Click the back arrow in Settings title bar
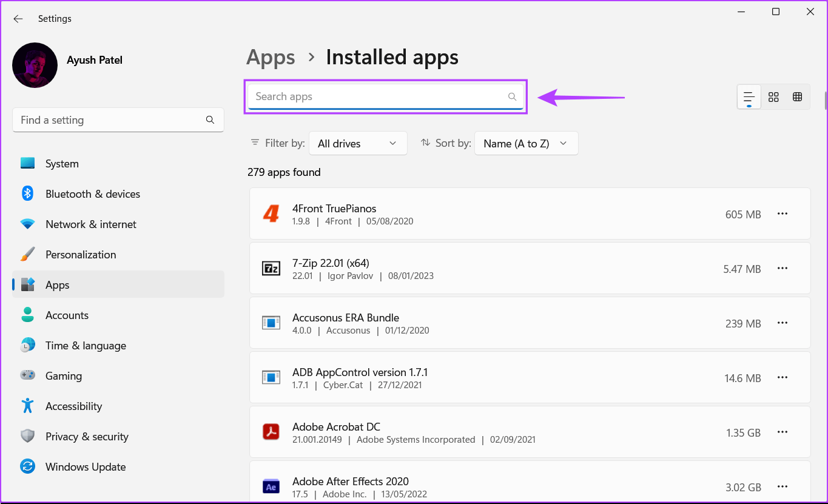Screen dimensions: 828x504 coord(18,19)
